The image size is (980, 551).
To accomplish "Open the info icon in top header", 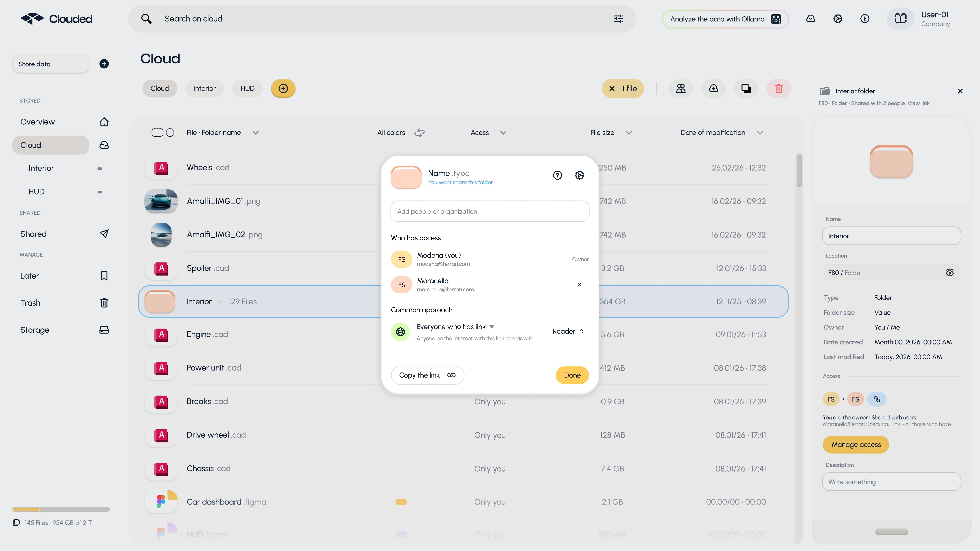I will pos(865,19).
